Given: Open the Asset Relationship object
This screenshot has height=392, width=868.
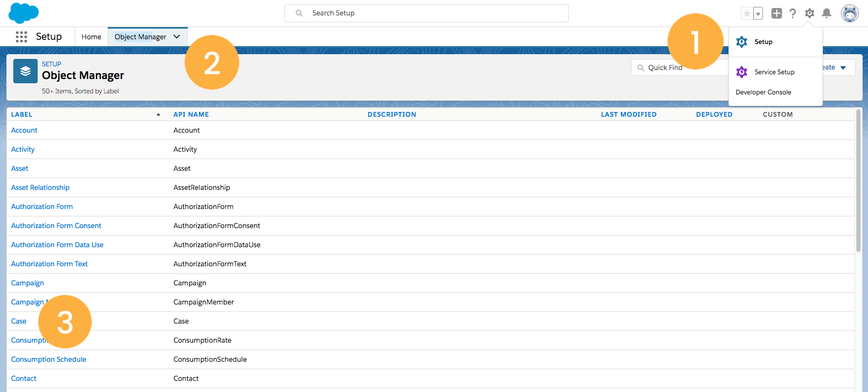Looking at the screenshot, I should (40, 188).
